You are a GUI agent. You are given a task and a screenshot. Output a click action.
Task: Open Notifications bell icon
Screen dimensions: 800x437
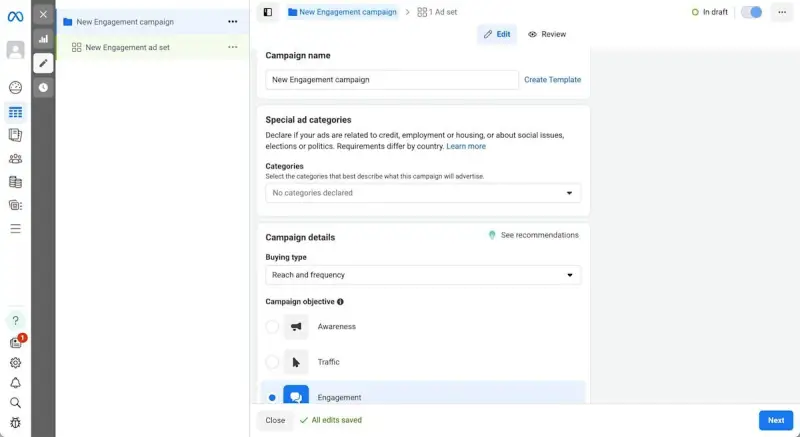click(x=15, y=383)
